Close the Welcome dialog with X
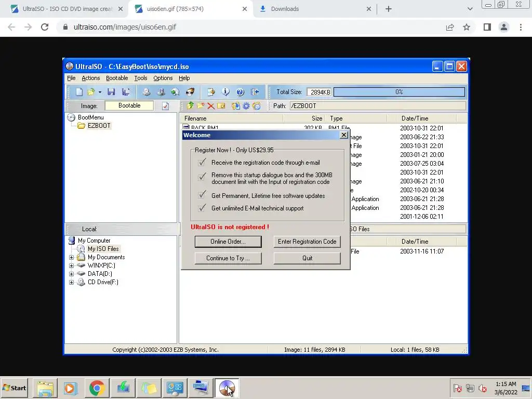Screen dimensions: 532x399 [x=344, y=135]
